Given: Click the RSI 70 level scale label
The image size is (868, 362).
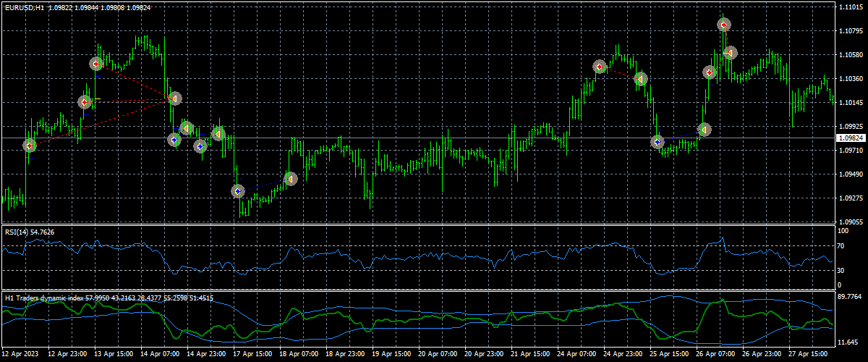Looking at the screenshot, I should (841, 246).
